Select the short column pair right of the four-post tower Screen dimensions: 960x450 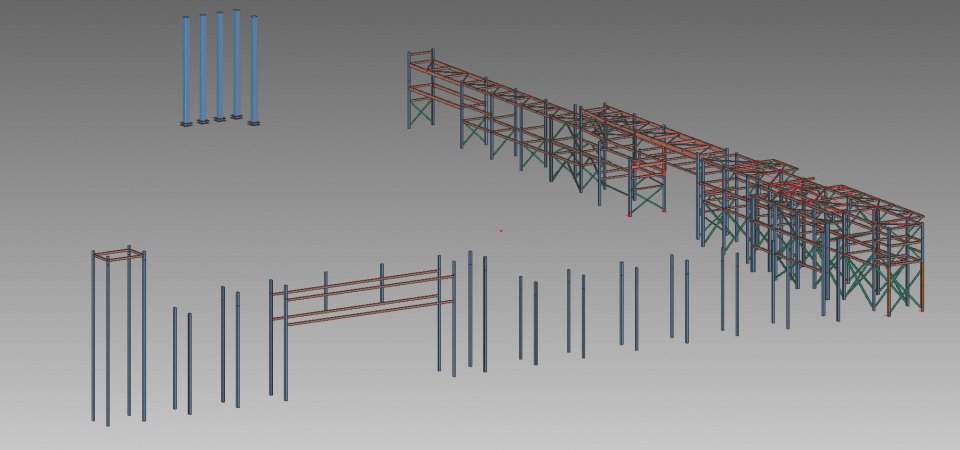[x=182, y=360]
